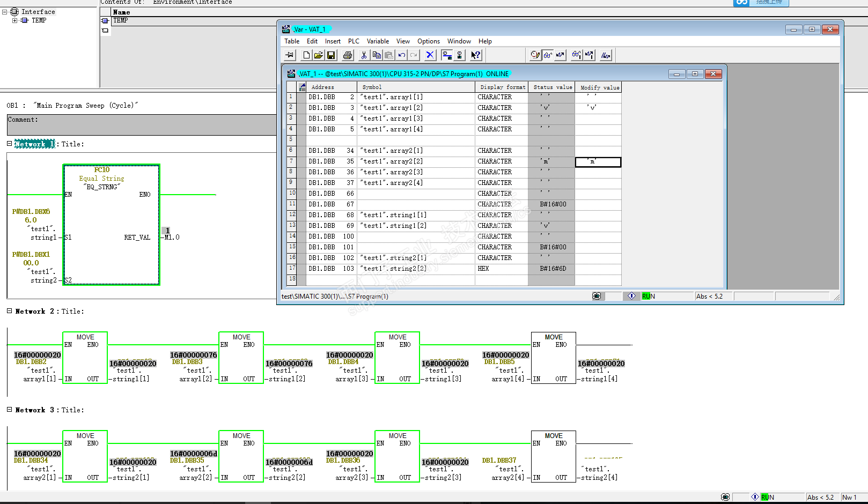Click the Cut scissors icon

[x=364, y=55]
